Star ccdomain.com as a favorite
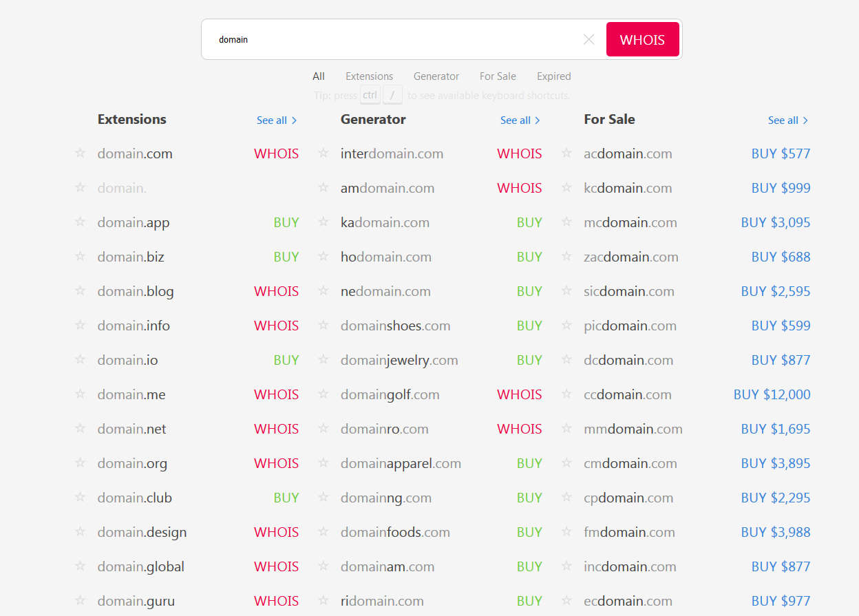The image size is (859, 616). pos(566,394)
